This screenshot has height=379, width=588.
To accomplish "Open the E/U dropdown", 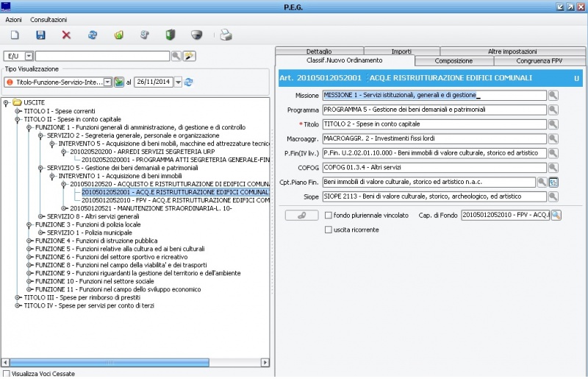I will (29, 56).
